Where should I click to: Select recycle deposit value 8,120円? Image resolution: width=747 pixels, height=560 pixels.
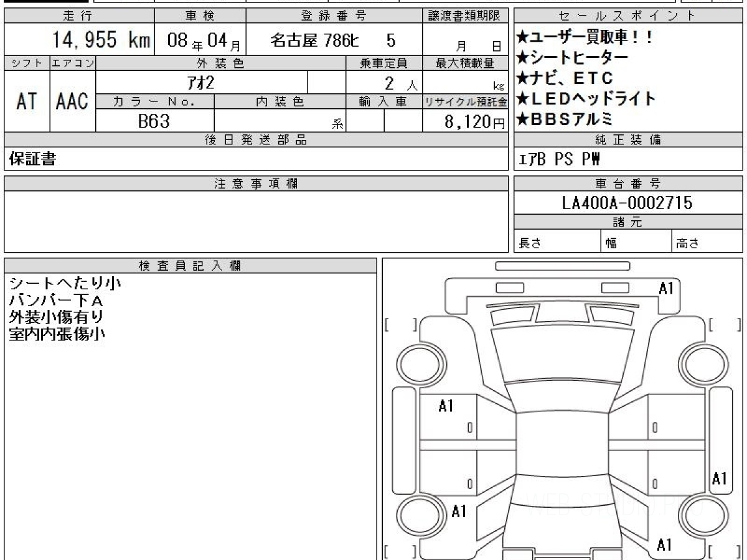[475, 121]
